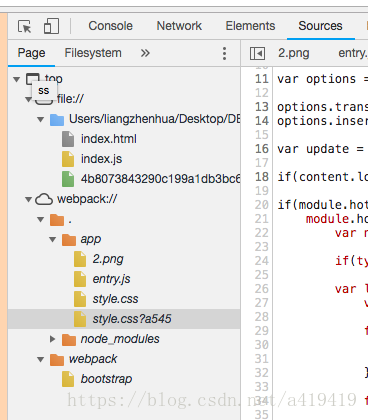Click the green image file icon
This screenshot has width=368, height=420.
(68, 179)
